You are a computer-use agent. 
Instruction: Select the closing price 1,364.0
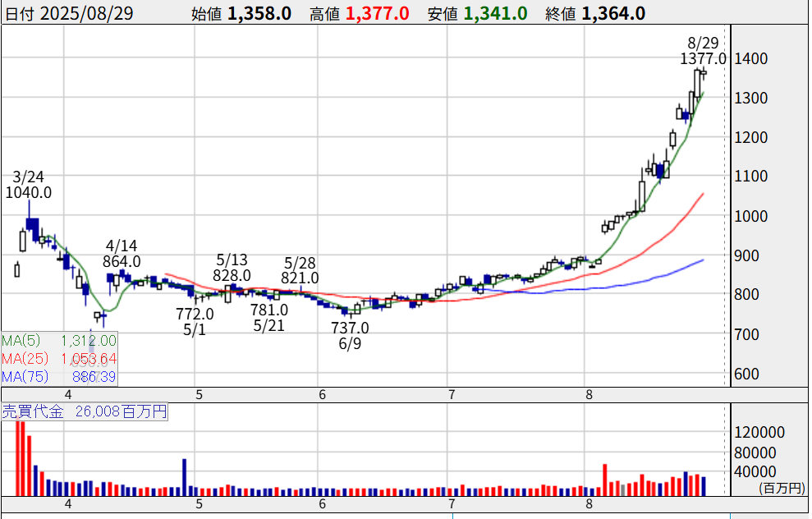click(613, 13)
